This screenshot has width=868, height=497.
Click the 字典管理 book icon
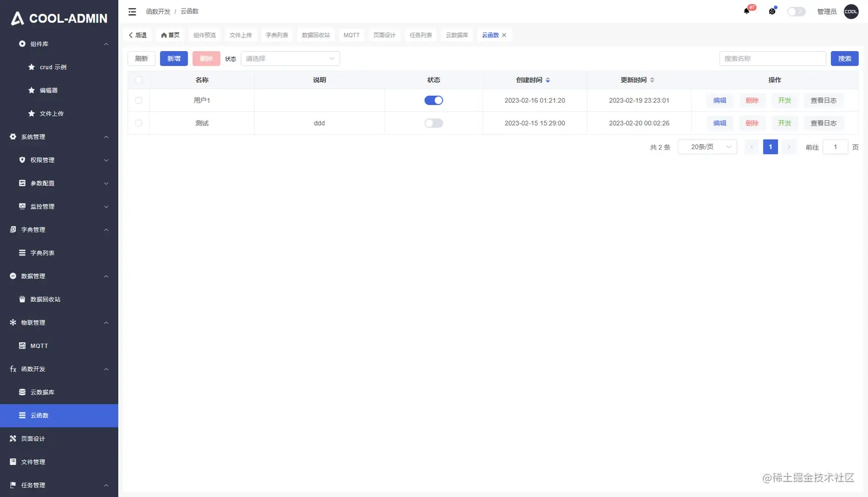click(13, 230)
